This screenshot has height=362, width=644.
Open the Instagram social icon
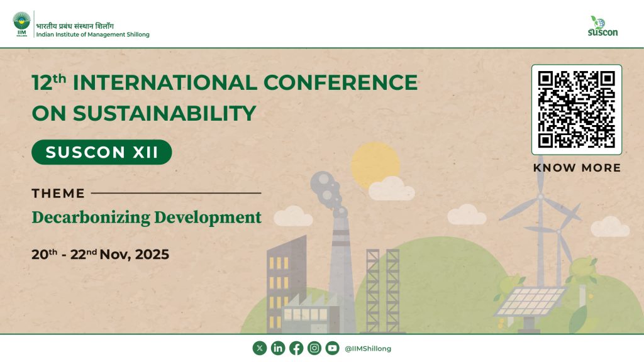[x=314, y=348]
